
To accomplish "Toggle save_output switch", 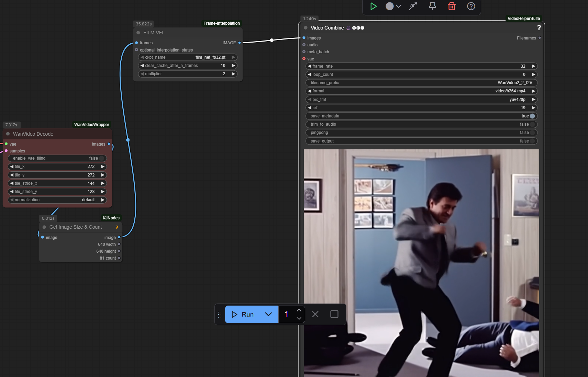I will point(532,141).
